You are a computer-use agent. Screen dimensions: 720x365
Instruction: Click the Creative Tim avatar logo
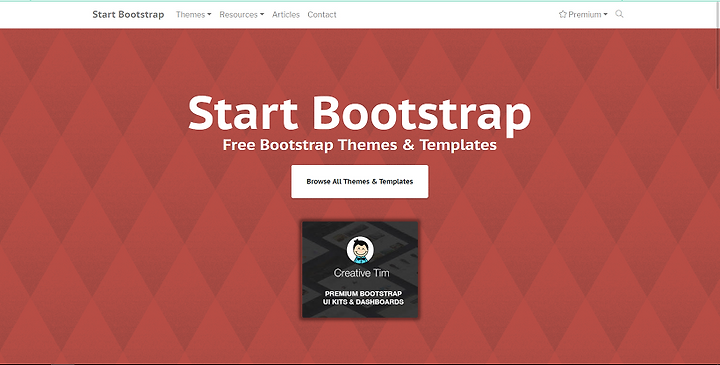tap(360, 250)
